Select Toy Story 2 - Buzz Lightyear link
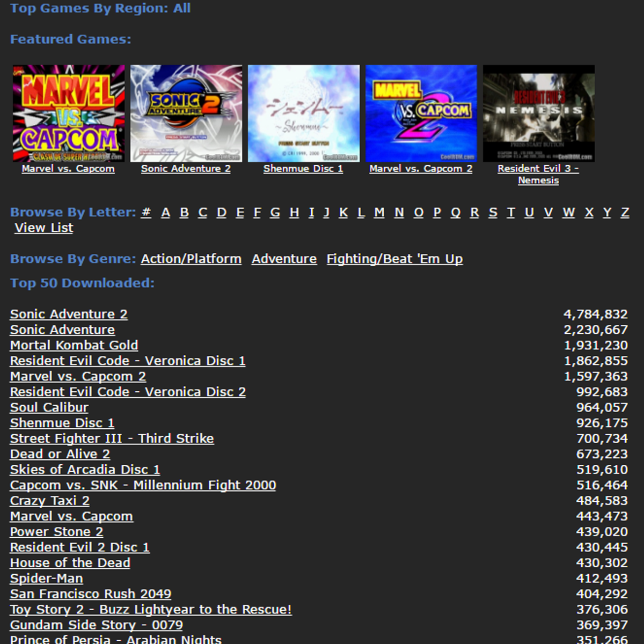 (x=151, y=610)
